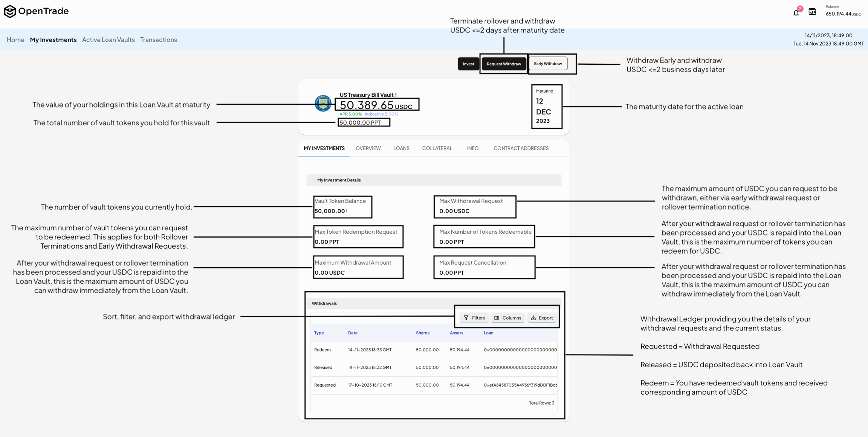Screen dimensions: 868x437
Task: Click the wallet icon beside Balance
Action: pos(812,12)
